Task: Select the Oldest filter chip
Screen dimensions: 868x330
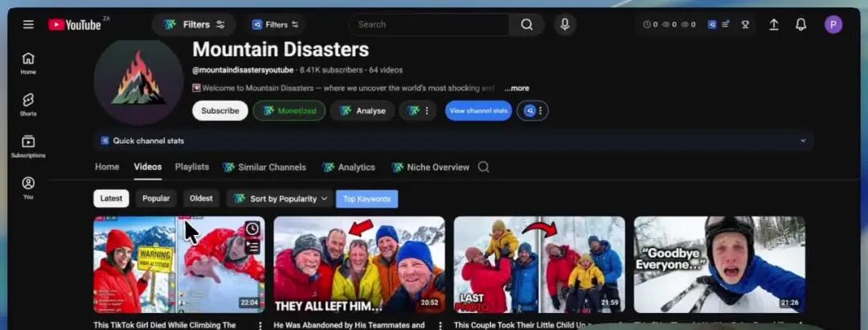Action: pyautogui.click(x=201, y=199)
